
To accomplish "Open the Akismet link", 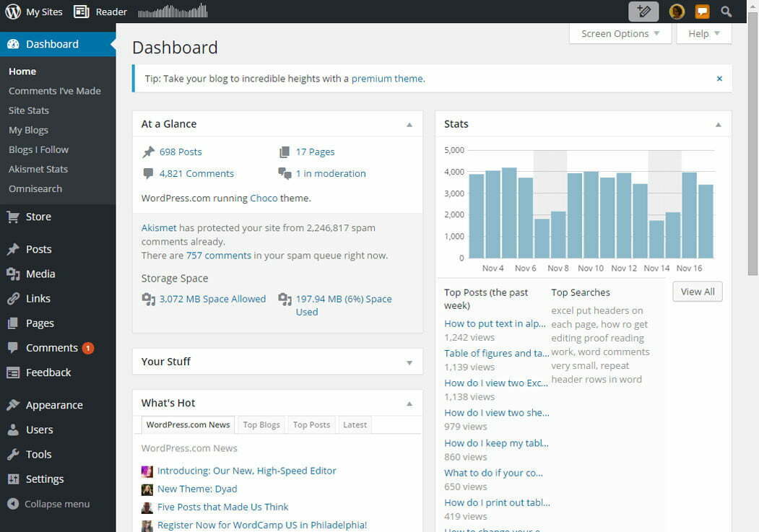I will (159, 228).
